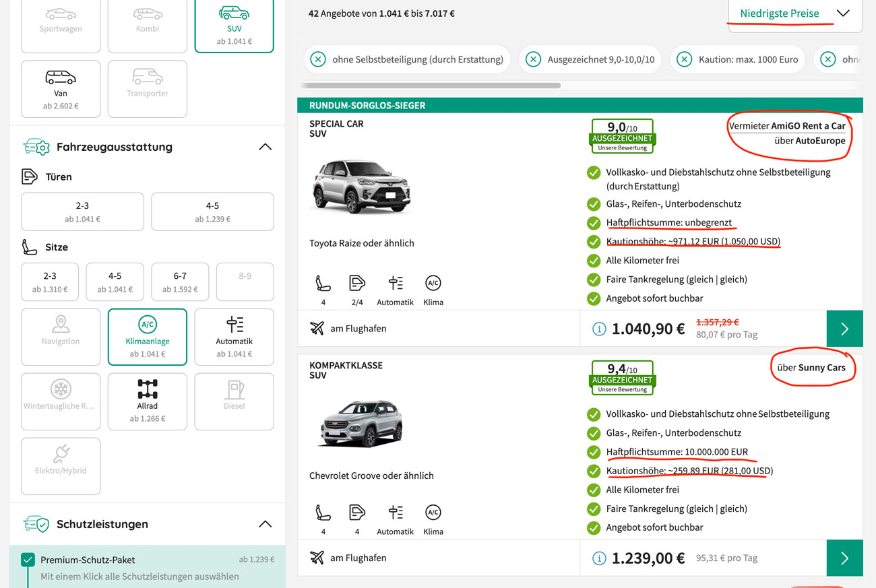Viewport: 876px width, 588px height.
Task: Collapse the Schutzleistungen section
Action: pos(265,524)
